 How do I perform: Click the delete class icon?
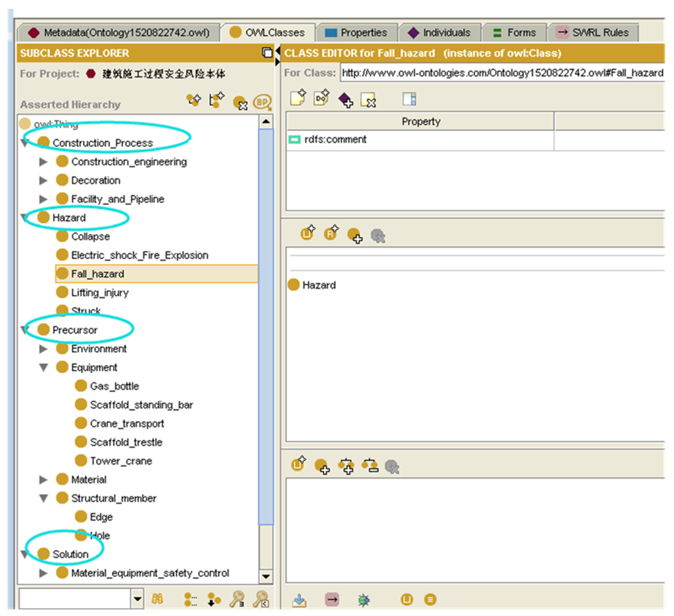coord(240,102)
